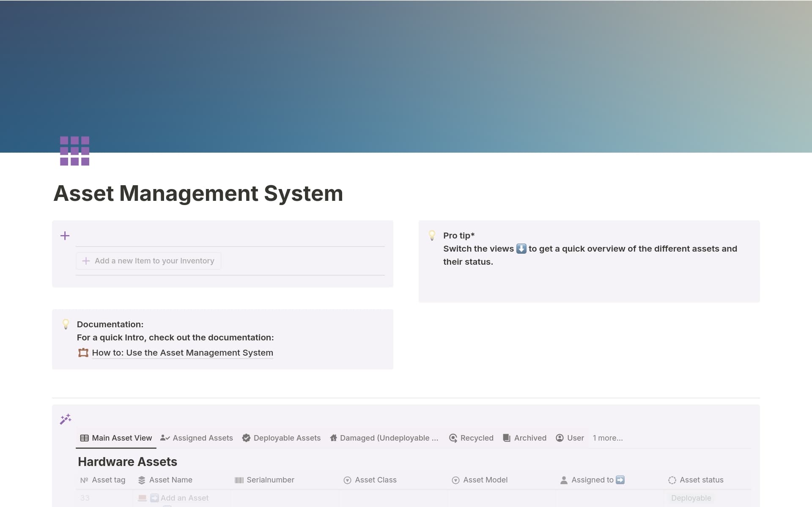Click the down-arrow emoji in the Pro tip text
This screenshot has height=507, width=812.
521,249
